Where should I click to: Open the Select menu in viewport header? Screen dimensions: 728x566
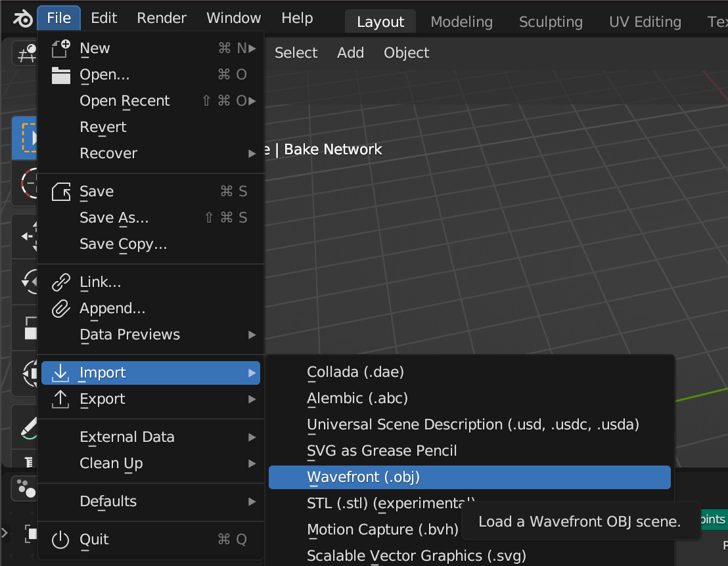[296, 53]
